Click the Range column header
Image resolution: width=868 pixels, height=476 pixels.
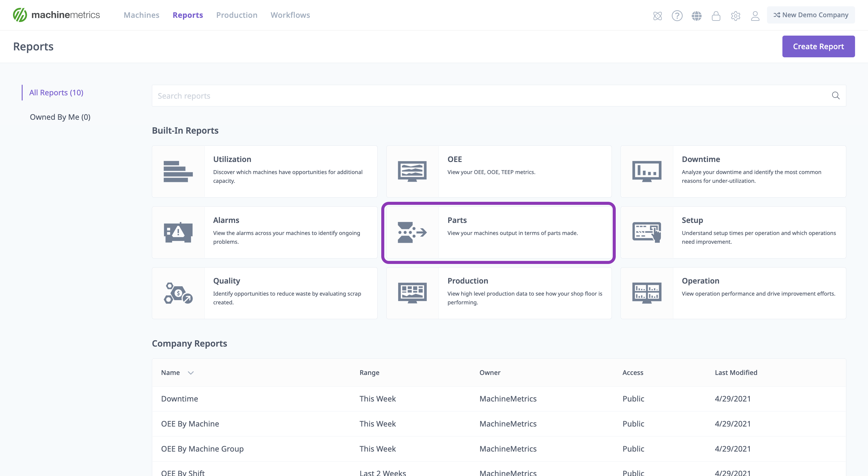[x=369, y=373]
